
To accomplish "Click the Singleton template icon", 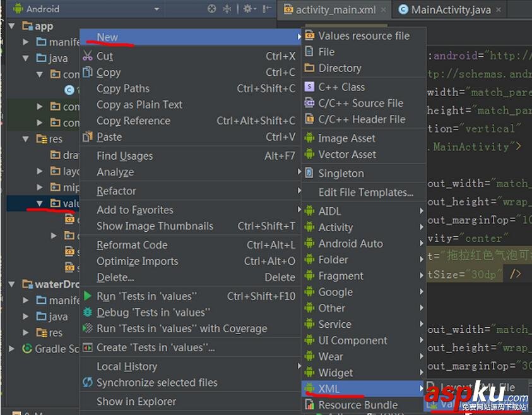I will pyautogui.click(x=309, y=172).
